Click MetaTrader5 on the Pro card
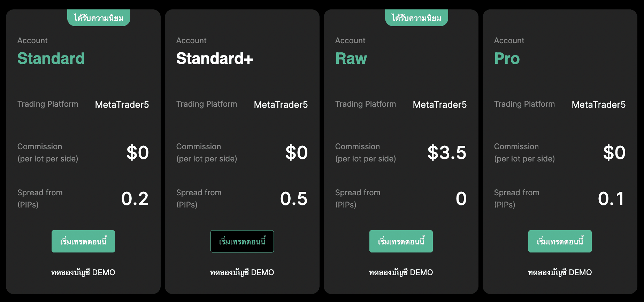This screenshot has width=644, height=302. pos(598,105)
